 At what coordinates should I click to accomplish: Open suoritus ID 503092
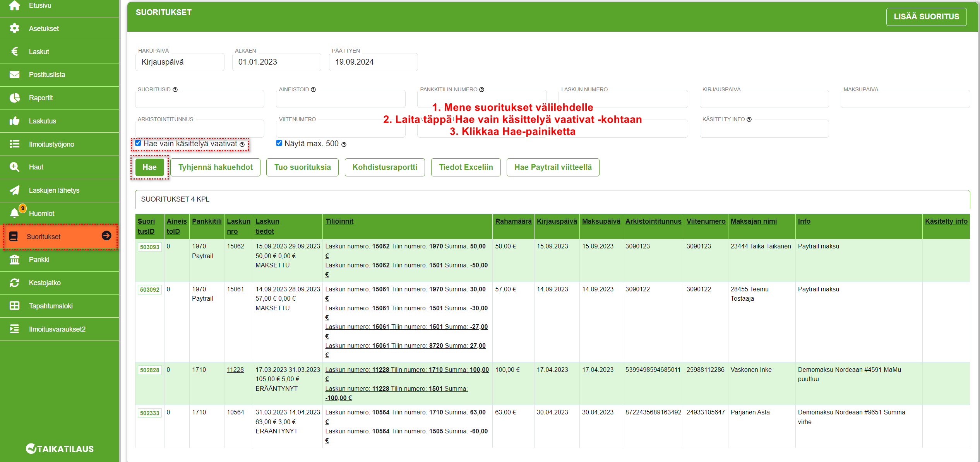(150, 289)
